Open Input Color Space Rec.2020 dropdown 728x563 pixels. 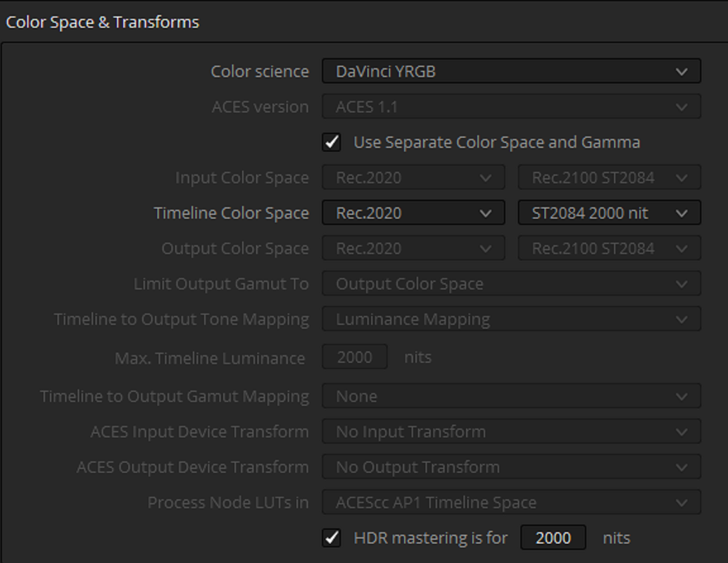(413, 178)
